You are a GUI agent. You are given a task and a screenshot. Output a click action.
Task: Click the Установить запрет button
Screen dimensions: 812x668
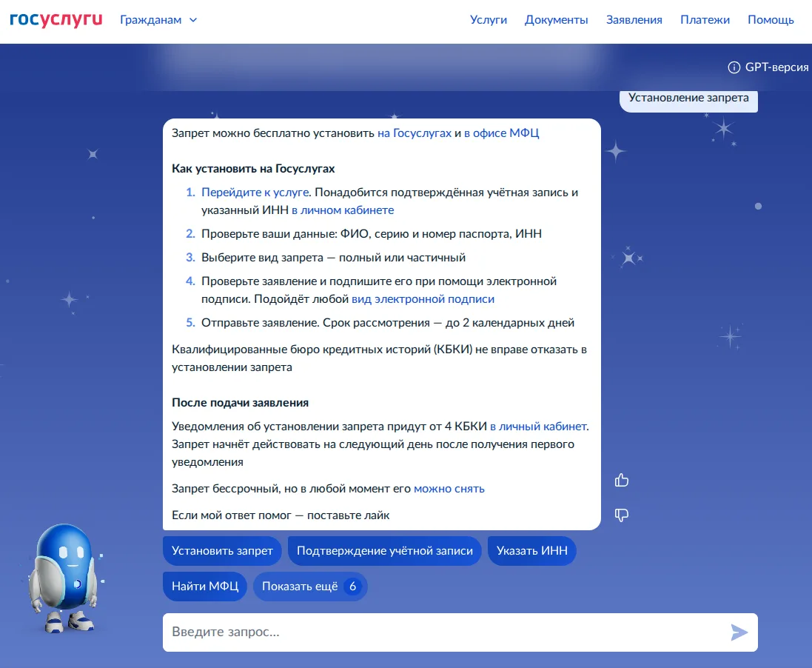pos(222,551)
